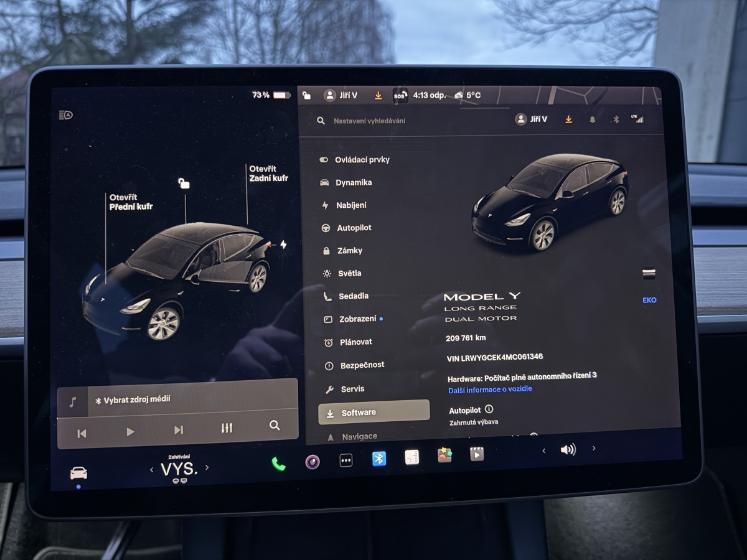Screen dimensions: 747x560
Task: Open car controls via bottom car icon
Action: tap(78, 473)
